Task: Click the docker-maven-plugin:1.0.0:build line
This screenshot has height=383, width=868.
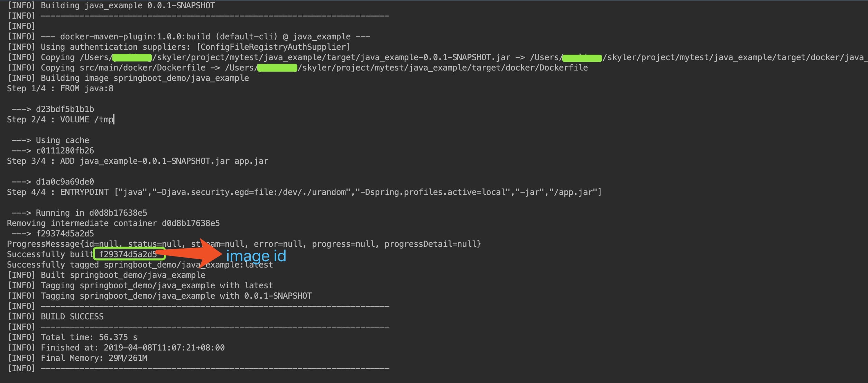Action: [x=189, y=37]
